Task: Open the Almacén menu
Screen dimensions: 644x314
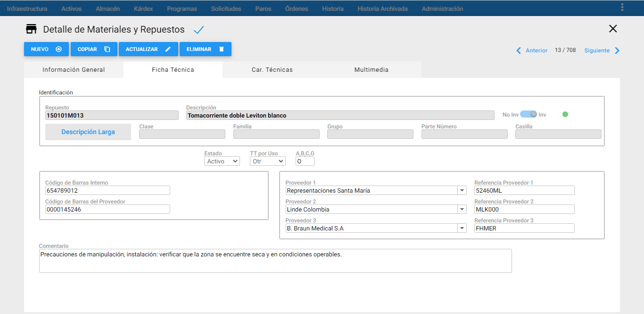Action: pos(107,8)
